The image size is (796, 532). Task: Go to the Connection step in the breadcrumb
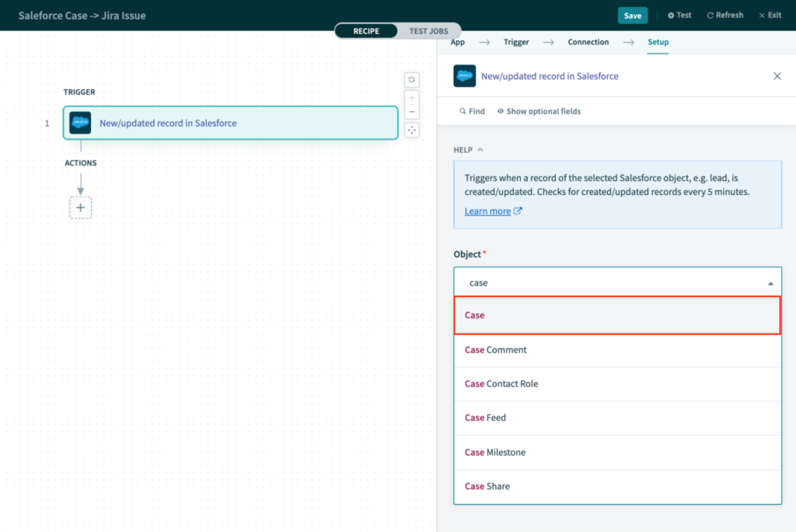tap(588, 42)
